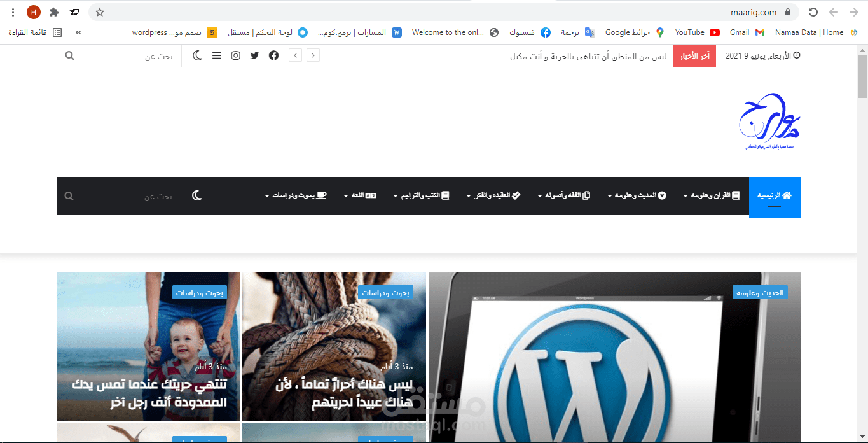Image resolution: width=868 pixels, height=443 pixels.
Task: Open the Twitter icon in the top bar
Action: tap(254, 56)
